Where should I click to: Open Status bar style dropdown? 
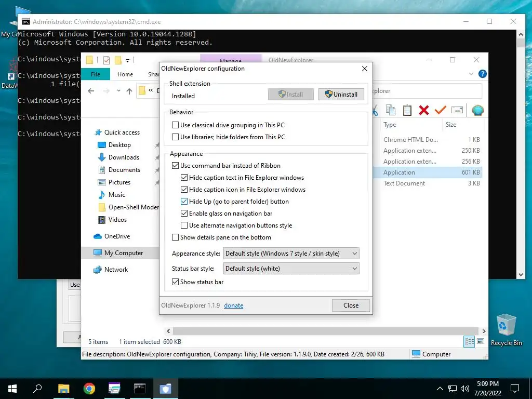pos(291,269)
